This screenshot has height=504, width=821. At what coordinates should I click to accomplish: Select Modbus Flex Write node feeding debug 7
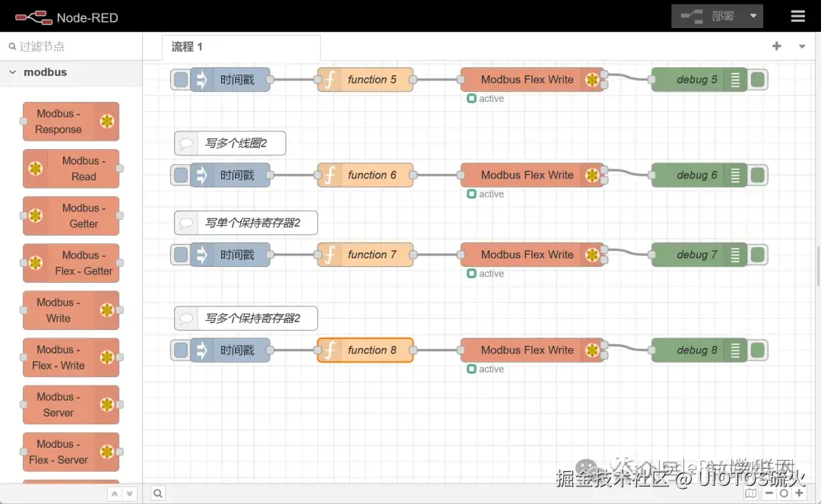[531, 255]
